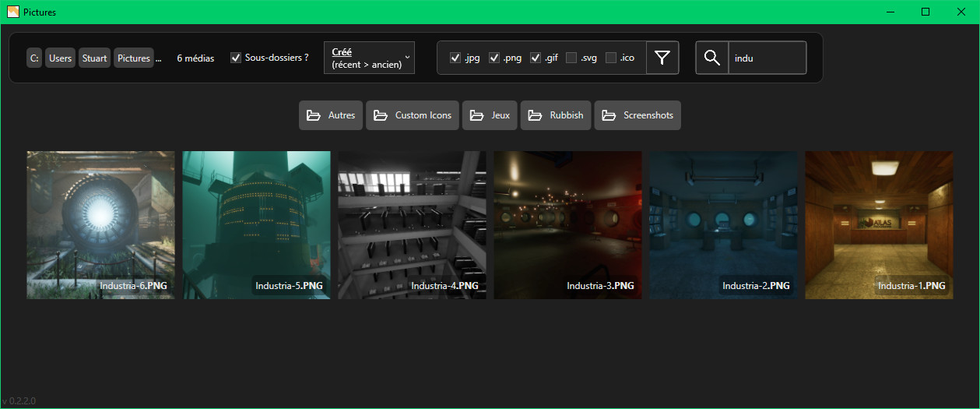Viewport: 980px width, 409px height.
Task: Select the Industria-2.PNG thumbnail
Action: [723, 225]
